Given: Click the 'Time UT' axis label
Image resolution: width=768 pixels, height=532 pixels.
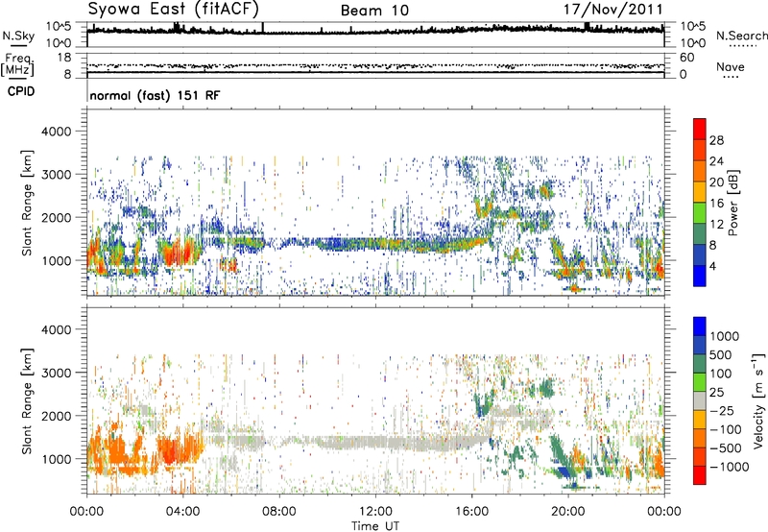Looking at the screenshot, I should point(375,526).
